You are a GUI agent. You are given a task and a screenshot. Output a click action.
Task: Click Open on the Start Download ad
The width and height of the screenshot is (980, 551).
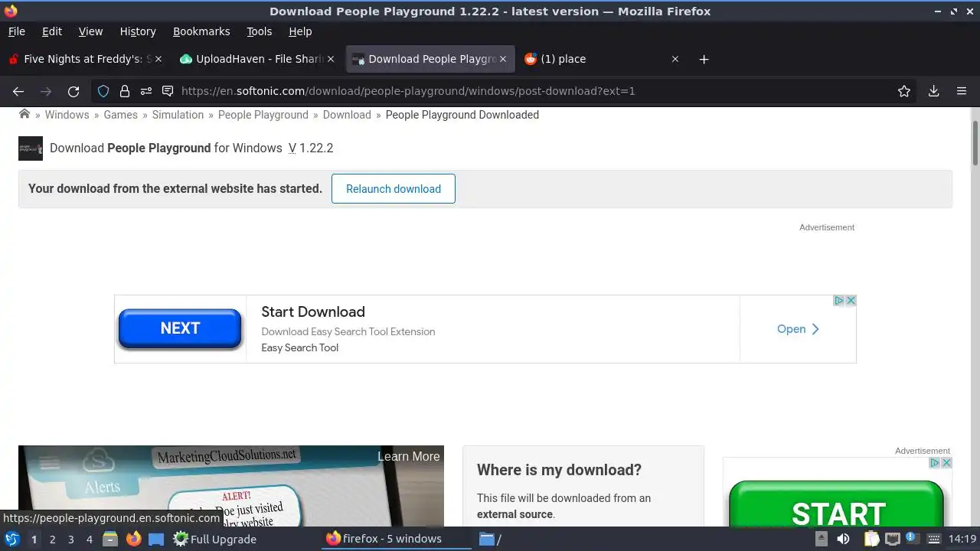[x=798, y=329]
